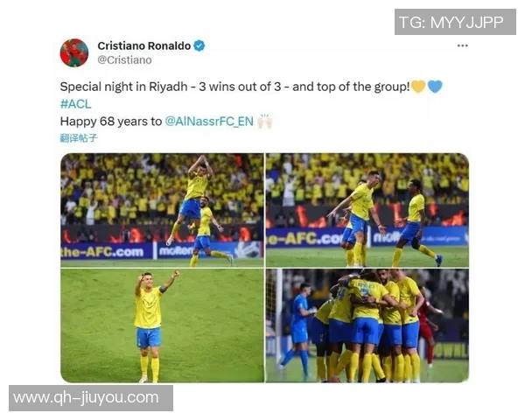Click the the-AFC.com banner in first photo
This screenshot has width=525, height=420.
(102, 251)
